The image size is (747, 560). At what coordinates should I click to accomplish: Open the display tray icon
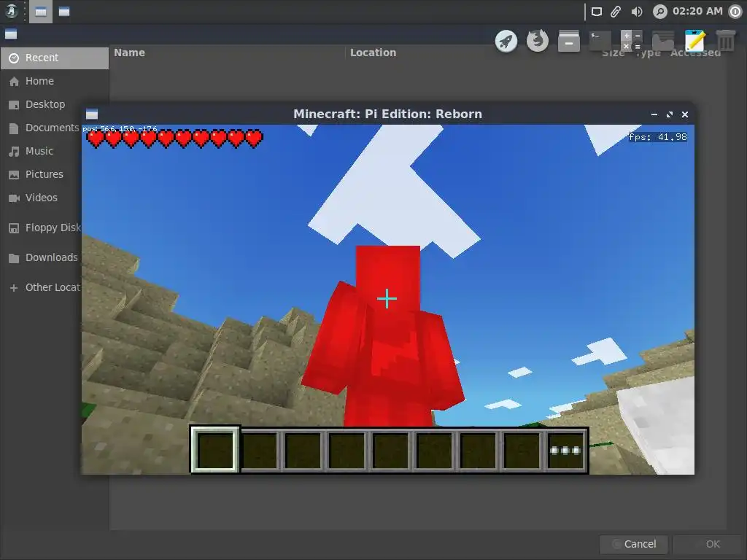pyautogui.click(x=597, y=12)
